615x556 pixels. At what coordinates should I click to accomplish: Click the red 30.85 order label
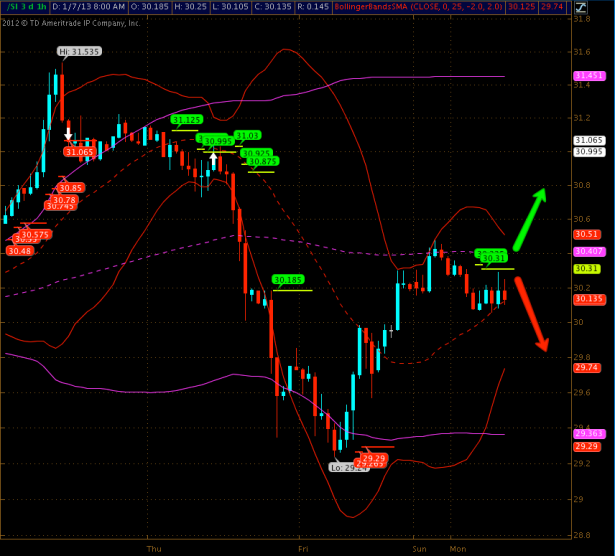(70, 187)
